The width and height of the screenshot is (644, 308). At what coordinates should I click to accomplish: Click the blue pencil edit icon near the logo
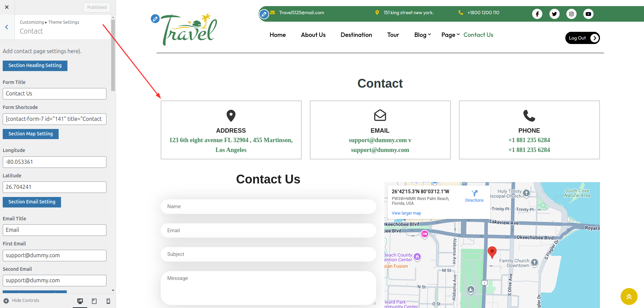click(155, 19)
